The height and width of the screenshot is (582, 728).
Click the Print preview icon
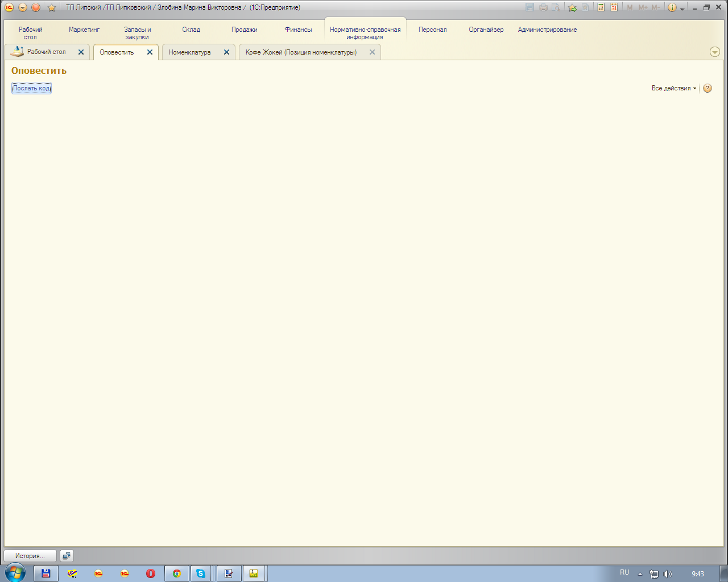click(x=556, y=7)
